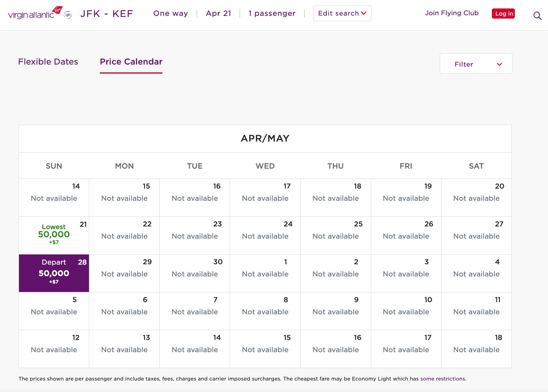
Task: Click the One way trip type
Action: [170, 14]
